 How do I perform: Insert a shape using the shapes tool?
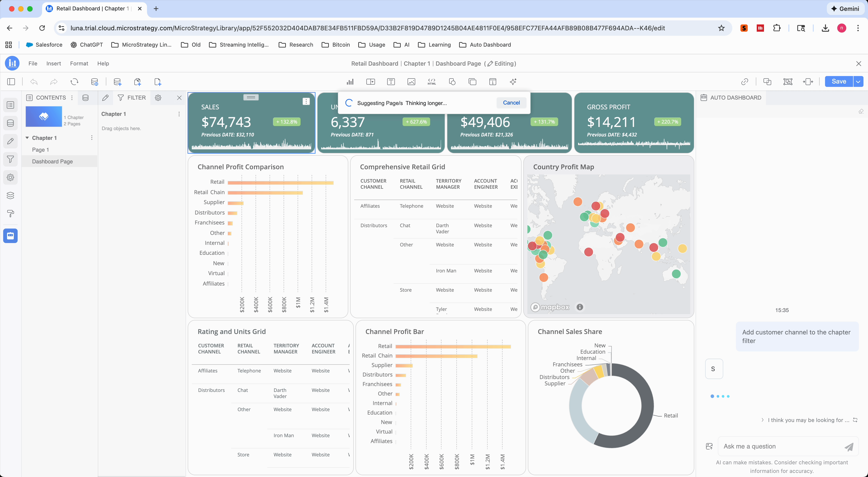[x=452, y=82]
